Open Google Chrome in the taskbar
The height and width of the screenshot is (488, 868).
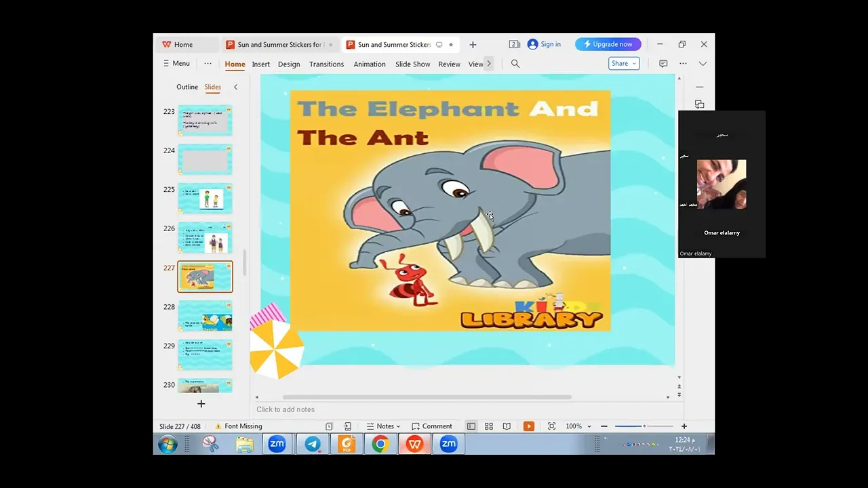click(380, 445)
